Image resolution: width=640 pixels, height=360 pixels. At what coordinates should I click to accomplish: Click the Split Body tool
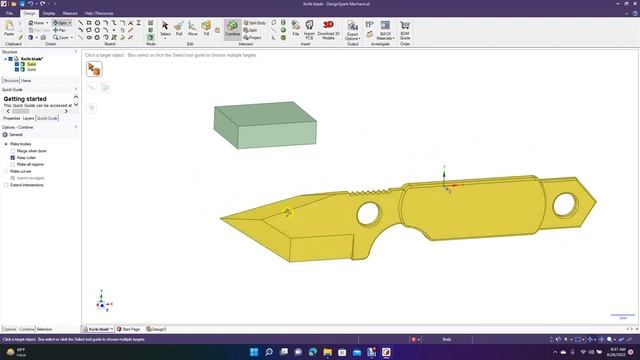[x=255, y=23]
